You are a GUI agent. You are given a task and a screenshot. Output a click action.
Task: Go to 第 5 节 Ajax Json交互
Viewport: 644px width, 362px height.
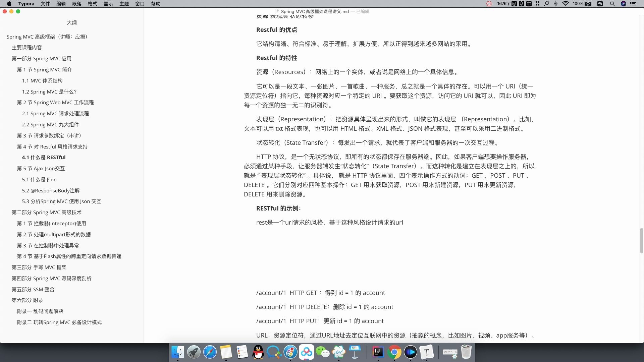pyautogui.click(x=41, y=169)
